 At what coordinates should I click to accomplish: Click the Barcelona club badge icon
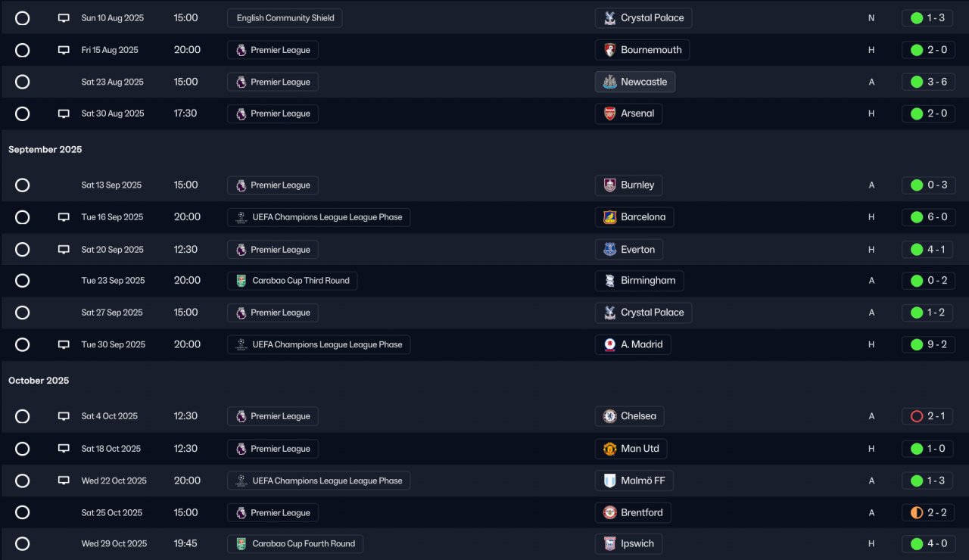tap(609, 217)
